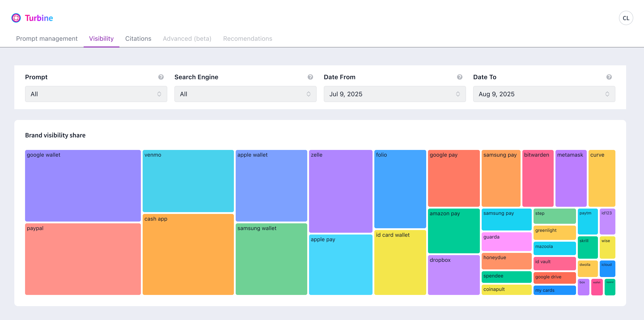The image size is (644, 320).
Task: Click the skrill treemap tile
Action: 588,247
